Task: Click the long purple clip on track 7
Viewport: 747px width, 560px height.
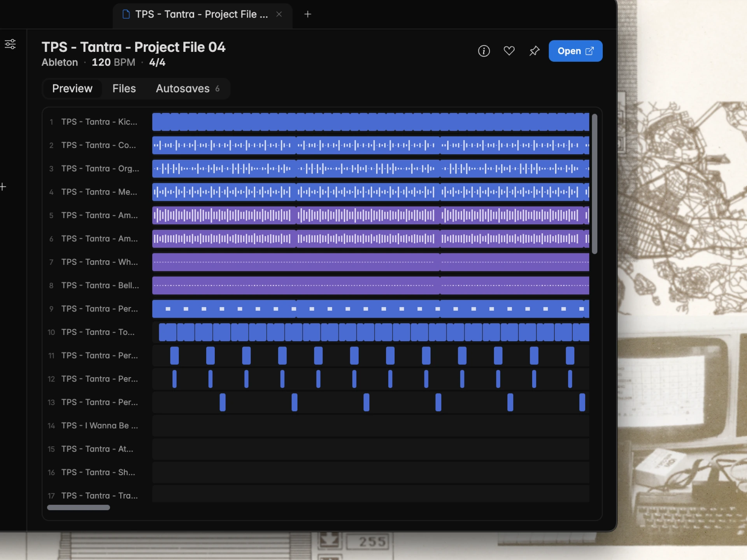Action: coord(296,262)
